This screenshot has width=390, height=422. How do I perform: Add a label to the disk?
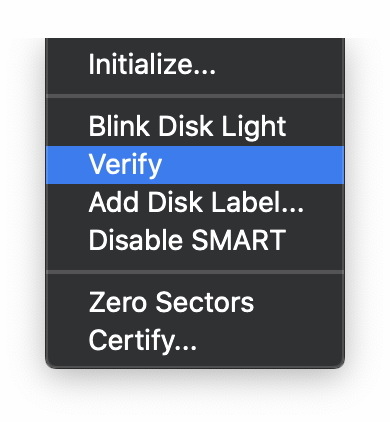(195, 202)
